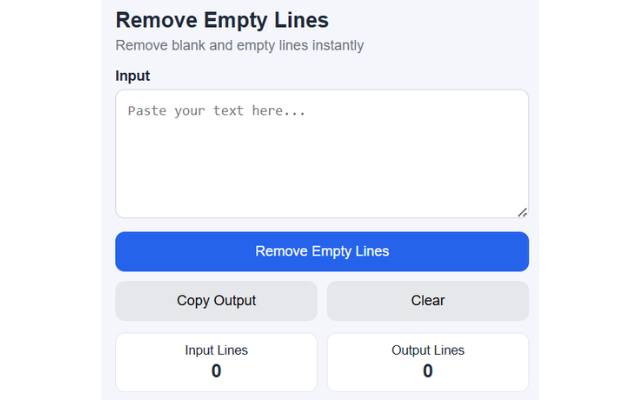Click the 'Input Lines' label text
This screenshot has width=640, height=400.
pos(216,350)
